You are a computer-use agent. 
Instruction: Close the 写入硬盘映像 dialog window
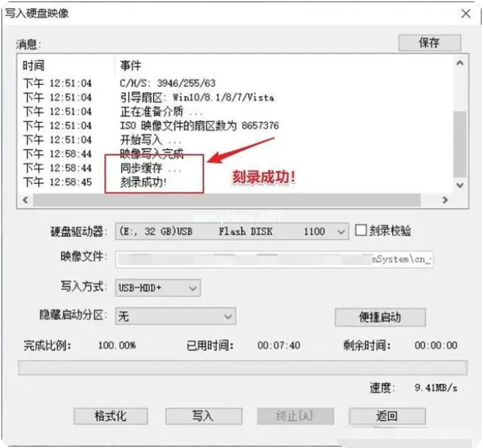(x=465, y=13)
